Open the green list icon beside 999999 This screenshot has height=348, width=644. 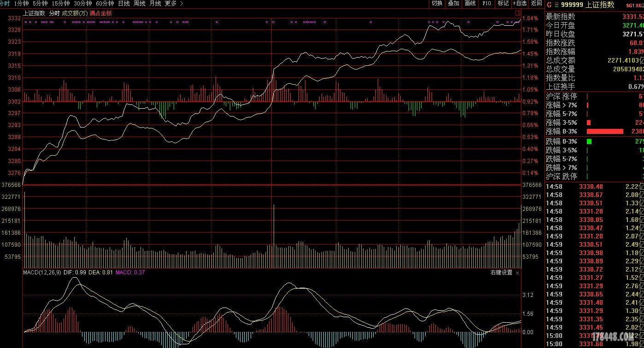coord(556,5)
